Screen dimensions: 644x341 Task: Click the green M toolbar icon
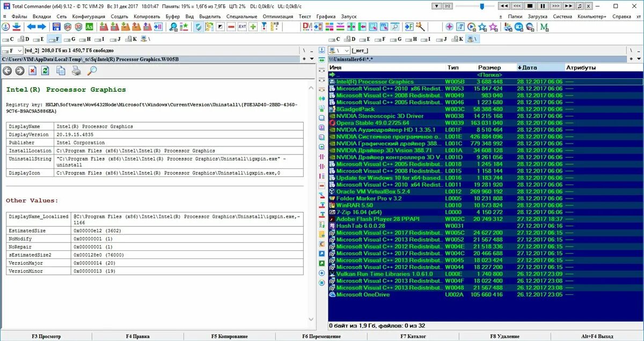(x=544, y=27)
